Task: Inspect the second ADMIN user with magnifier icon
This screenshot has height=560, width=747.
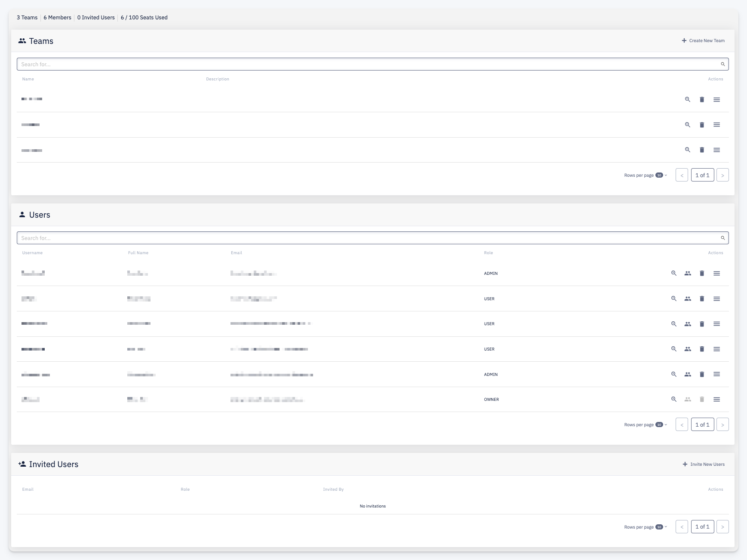Action: coord(674,374)
